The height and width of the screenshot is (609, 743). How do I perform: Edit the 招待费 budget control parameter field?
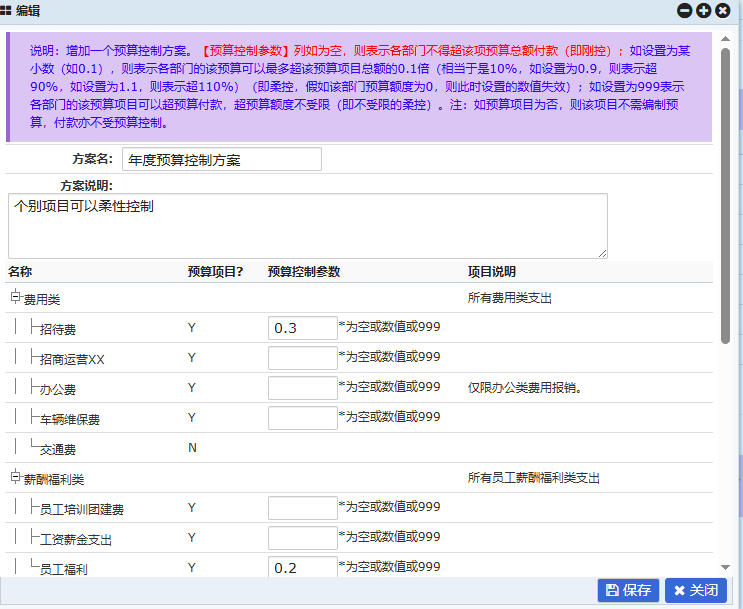[302, 328]
